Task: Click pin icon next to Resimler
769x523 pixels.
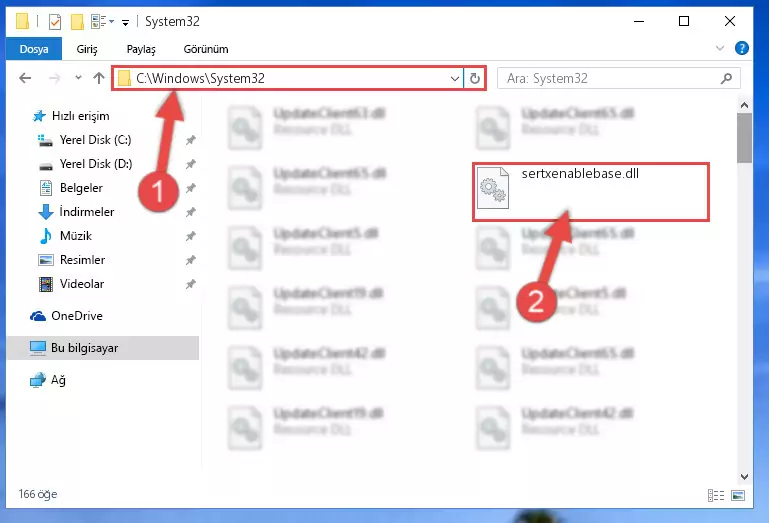Action: pyautogui.click(x=190, y=261)
